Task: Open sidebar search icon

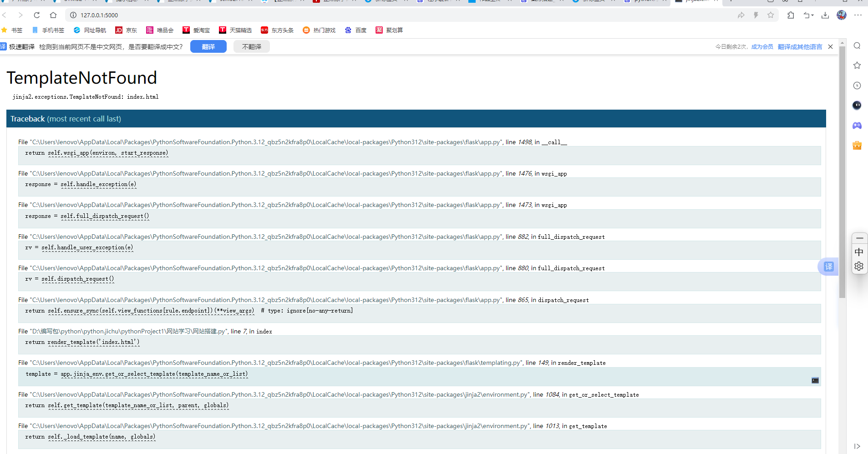Action: click(x=857, y=45)
